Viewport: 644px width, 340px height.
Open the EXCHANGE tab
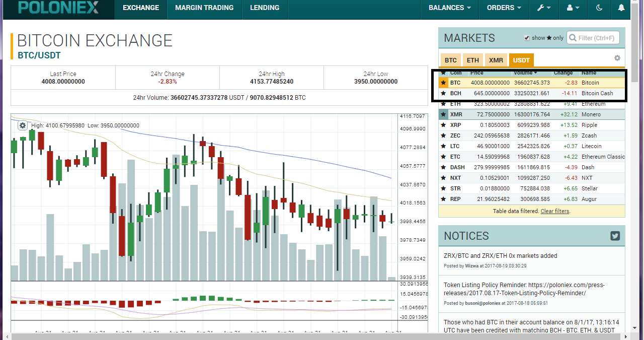[141, 8]
